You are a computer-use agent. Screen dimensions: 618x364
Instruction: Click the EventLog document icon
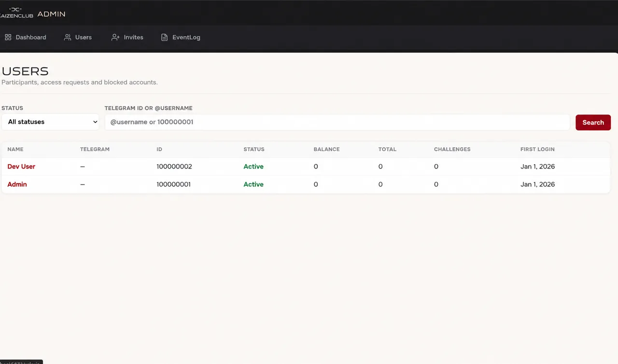pyautogui.click(x=164, y=37)
